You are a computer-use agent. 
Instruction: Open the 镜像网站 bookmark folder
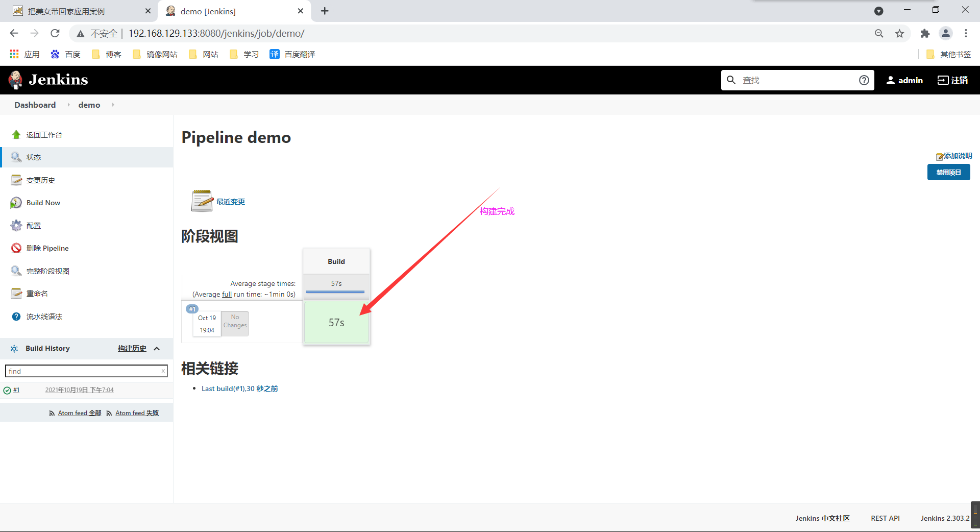point(155,54)
